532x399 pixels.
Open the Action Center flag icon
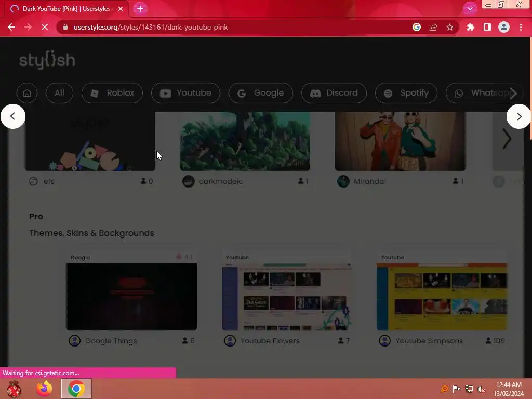tap(456, 389)
